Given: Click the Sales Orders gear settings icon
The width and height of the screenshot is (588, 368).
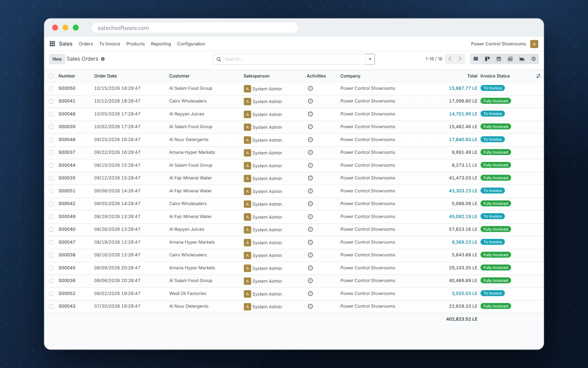Looking at the screenshot, I should 103,59.
